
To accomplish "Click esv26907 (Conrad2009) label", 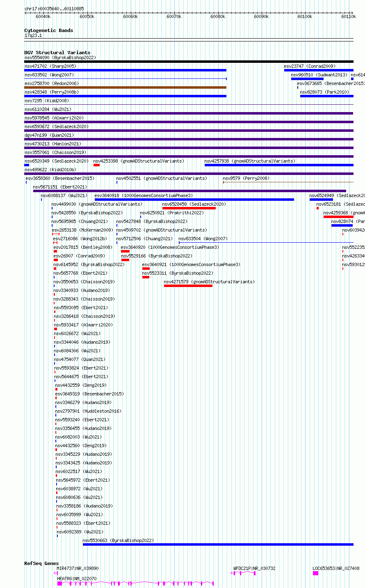I will pos(79,256).
